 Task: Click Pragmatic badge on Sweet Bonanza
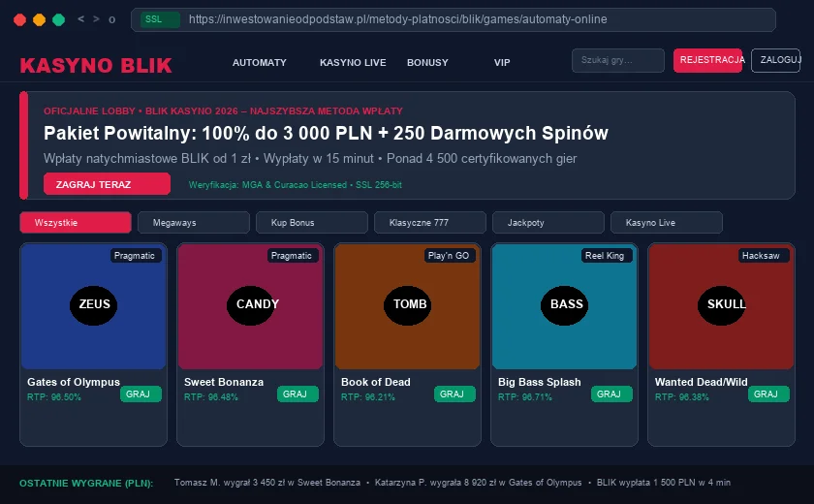[x=293, y=255]
